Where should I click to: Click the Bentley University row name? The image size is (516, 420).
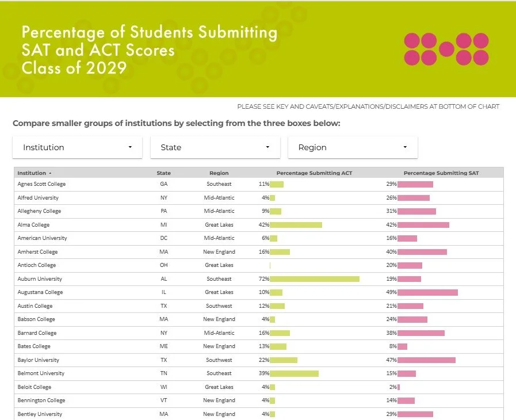point(40,414)
